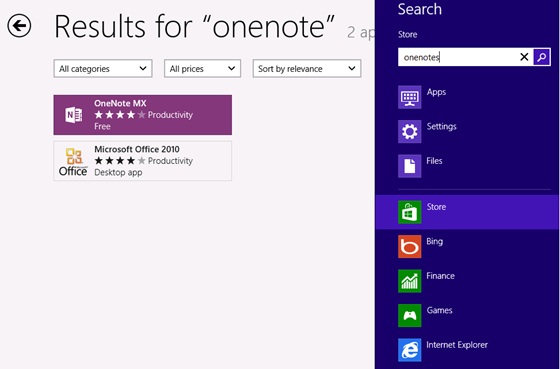Choose the Apps label in search list
This screenshot has width=560, height=369.
click(436, 92)
